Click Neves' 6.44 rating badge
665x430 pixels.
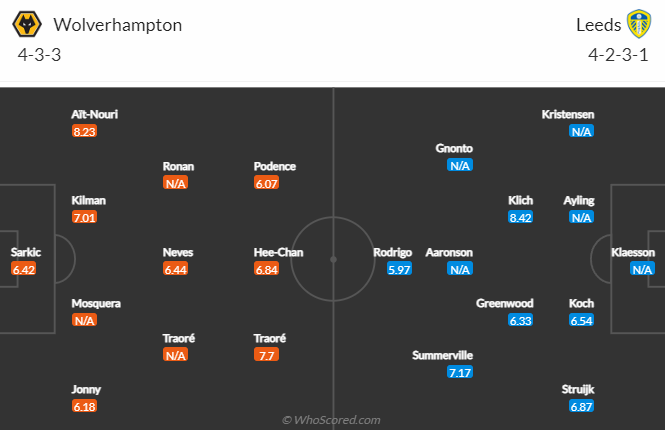[175, 269]
